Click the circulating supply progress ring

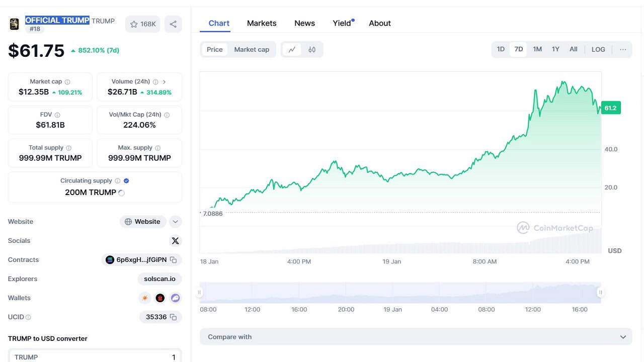click(x=121, y=193)
